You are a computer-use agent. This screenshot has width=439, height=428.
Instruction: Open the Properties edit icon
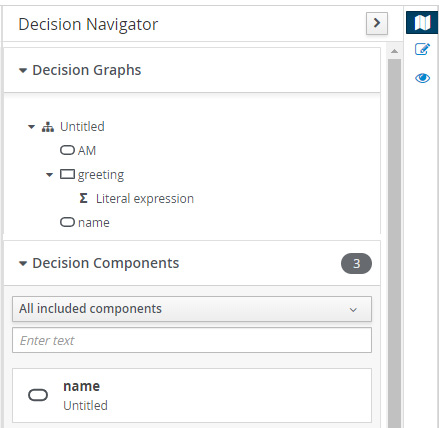pyautogui.click(x=422, y=49)
